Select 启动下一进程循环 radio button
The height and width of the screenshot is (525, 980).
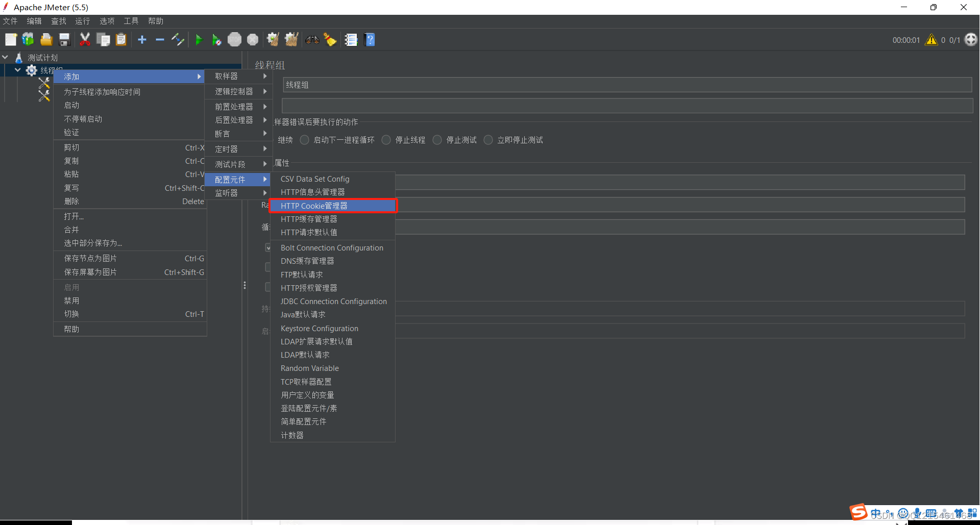(304, 140)
